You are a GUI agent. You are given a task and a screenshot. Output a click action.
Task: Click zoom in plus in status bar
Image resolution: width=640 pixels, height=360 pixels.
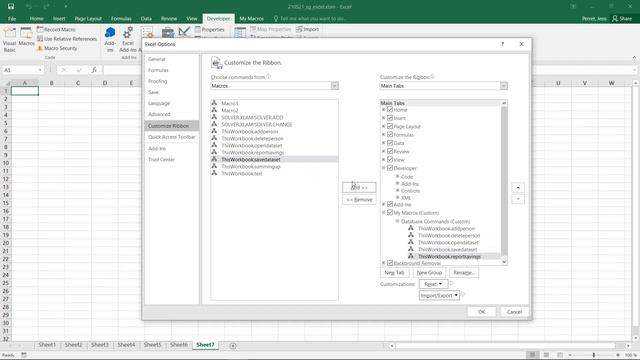tap(618, 355)
